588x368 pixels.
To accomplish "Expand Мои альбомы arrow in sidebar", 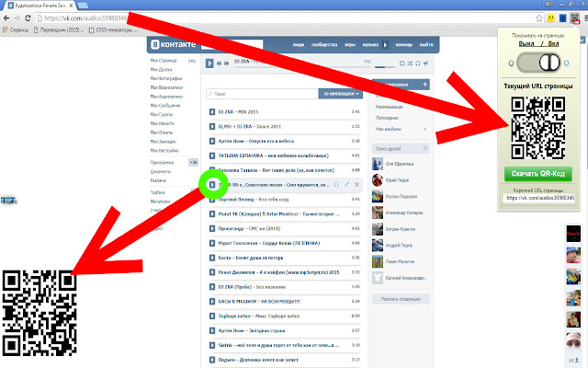I will click(424, 129).
